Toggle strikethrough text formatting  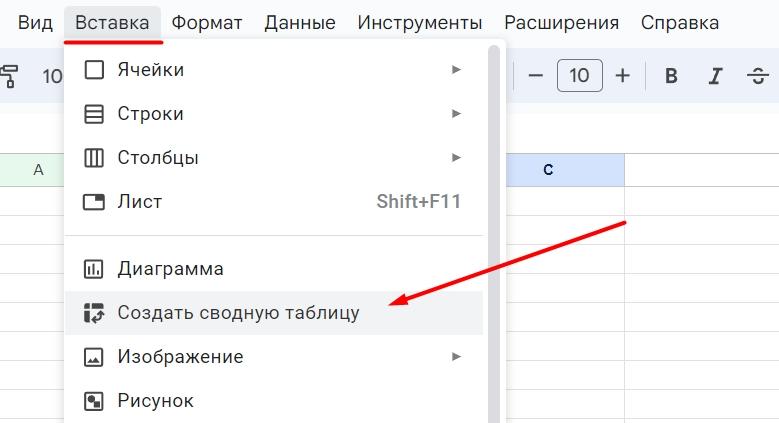click(757, 76)
